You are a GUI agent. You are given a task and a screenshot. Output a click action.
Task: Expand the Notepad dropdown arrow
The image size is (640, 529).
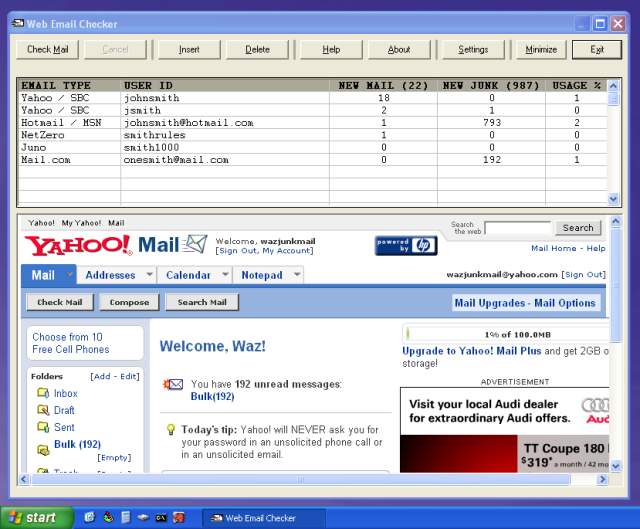pyautogui.click(x=297, y=274)
